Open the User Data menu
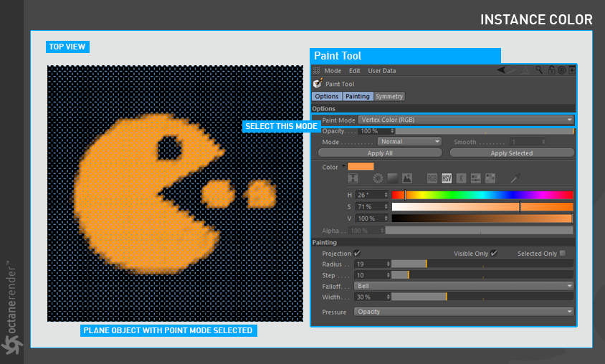The image size is (605, 364). 381,70
